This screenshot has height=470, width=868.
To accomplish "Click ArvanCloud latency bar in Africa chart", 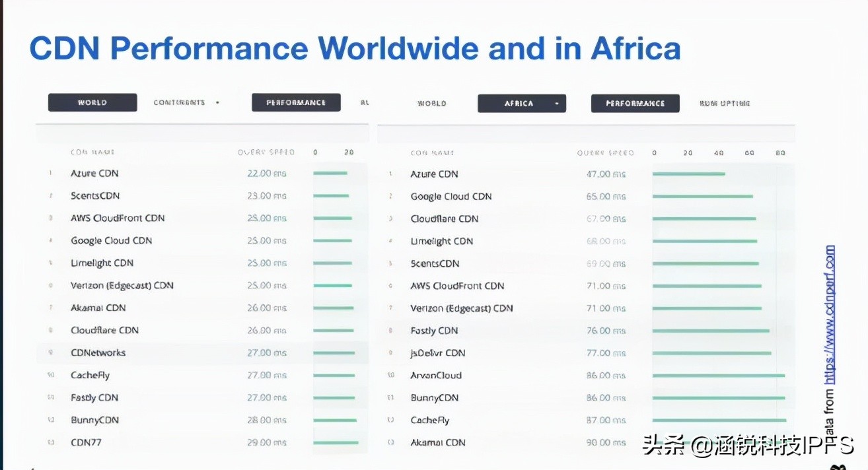I will pos(718,376).
